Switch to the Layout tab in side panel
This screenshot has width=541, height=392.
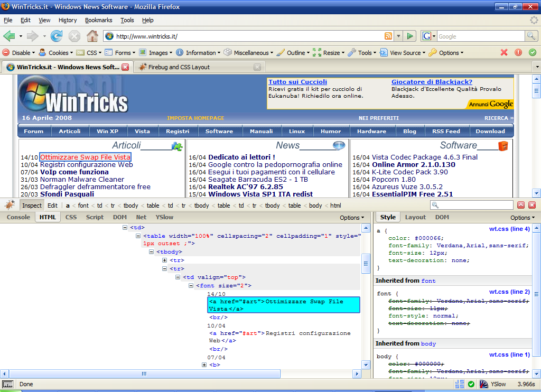pyautogui.click(x=415, y=217)
